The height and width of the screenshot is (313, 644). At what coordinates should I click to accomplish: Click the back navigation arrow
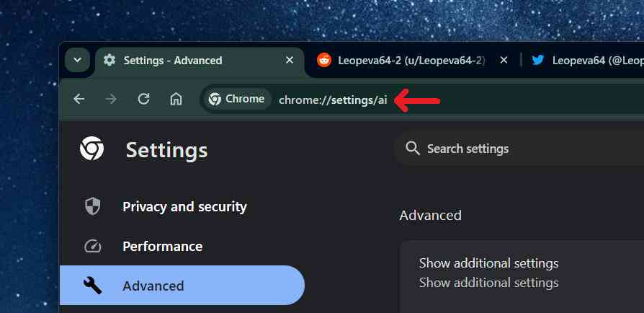(79, 99)
